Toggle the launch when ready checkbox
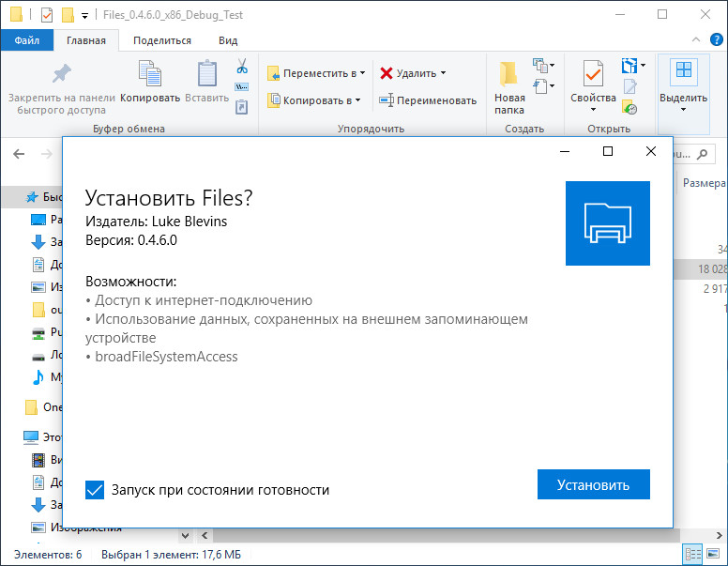728x566 pixels. coord(95,490)
